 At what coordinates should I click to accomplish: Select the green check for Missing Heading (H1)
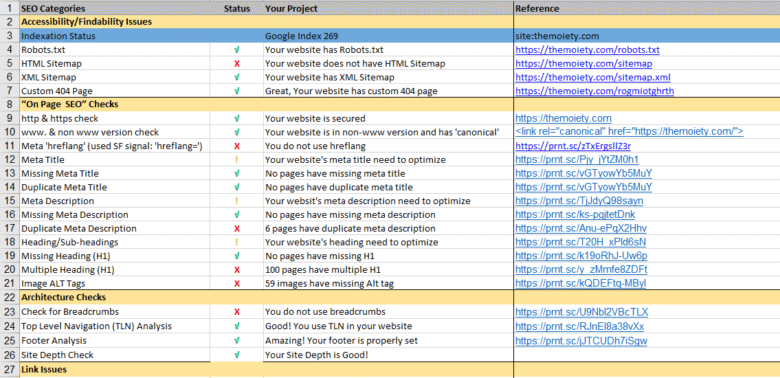[237, 256]
